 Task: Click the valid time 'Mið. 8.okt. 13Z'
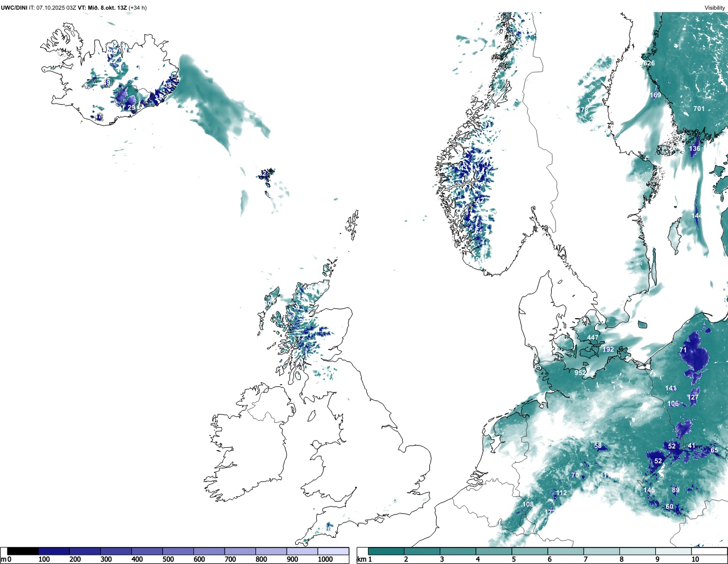point(106,7)
